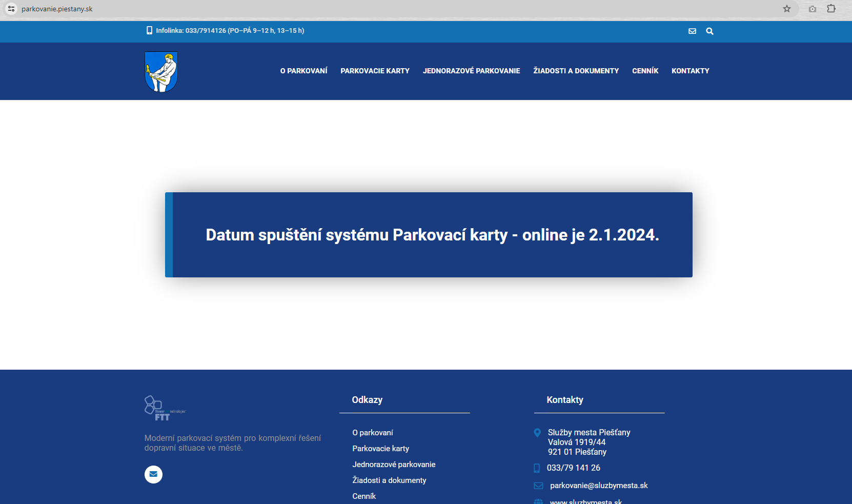The width and height of the screenshot is (852, 504).
Task: Click the Piešťany coat of arms logo
Action: [x=161, y=72]
